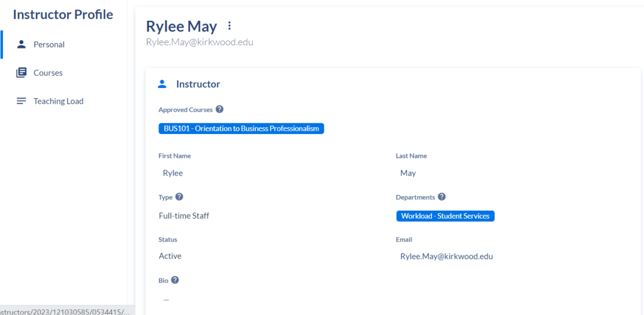Click the Courses library icon in sidebar

[x=21, y=73]
